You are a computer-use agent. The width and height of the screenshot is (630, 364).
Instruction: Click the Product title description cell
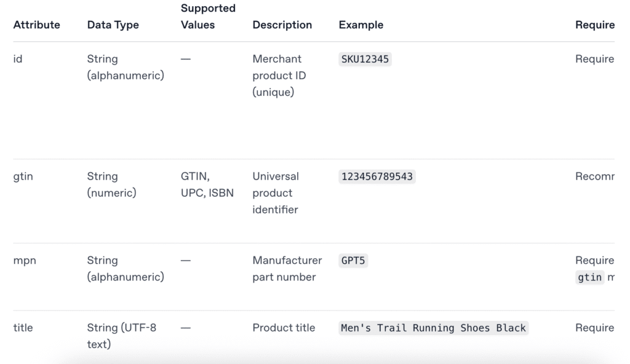[283, 328]
